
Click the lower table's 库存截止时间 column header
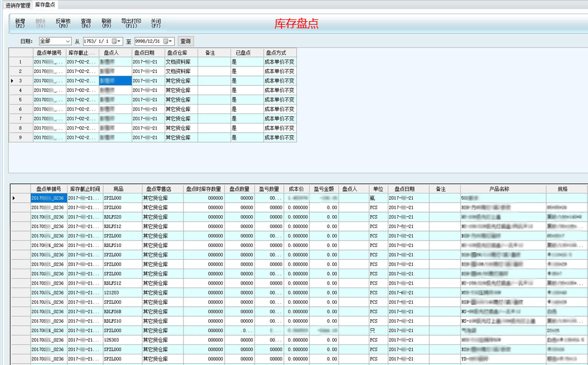(85, 189)
